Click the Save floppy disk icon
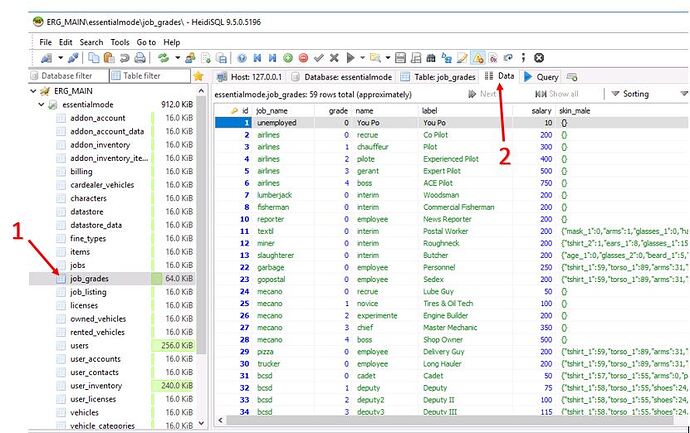 point(400,58)
